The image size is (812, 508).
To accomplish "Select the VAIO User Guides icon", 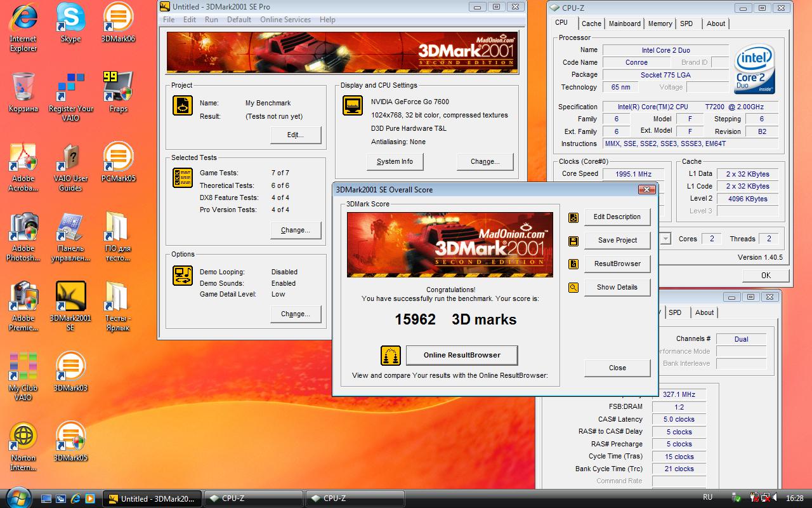I will point(70,167).
